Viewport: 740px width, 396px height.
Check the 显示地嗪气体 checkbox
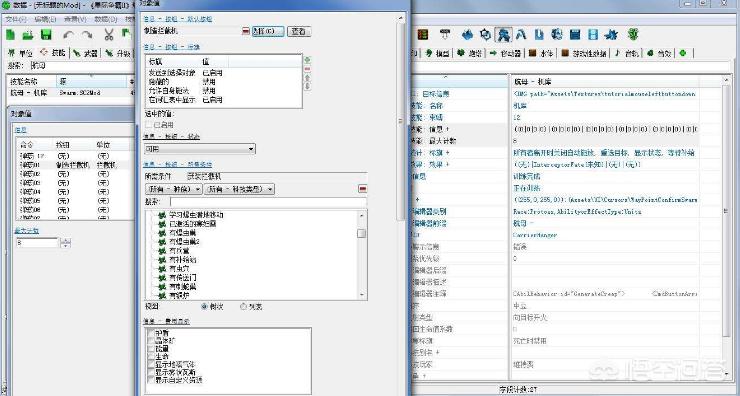(151, 364)
